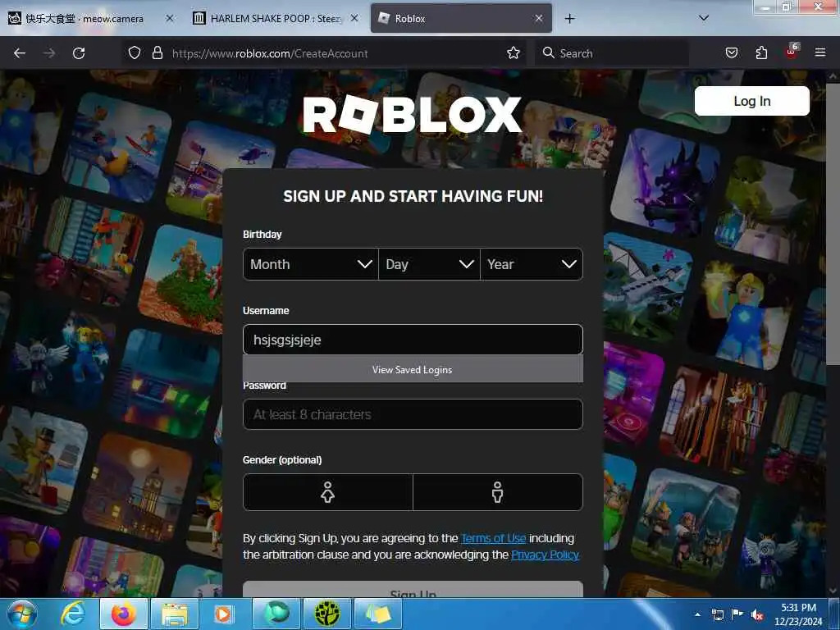The width and height of the screenshot is (840, 630).
Task: Close the meow.camera tab
Action: (170, 18)
